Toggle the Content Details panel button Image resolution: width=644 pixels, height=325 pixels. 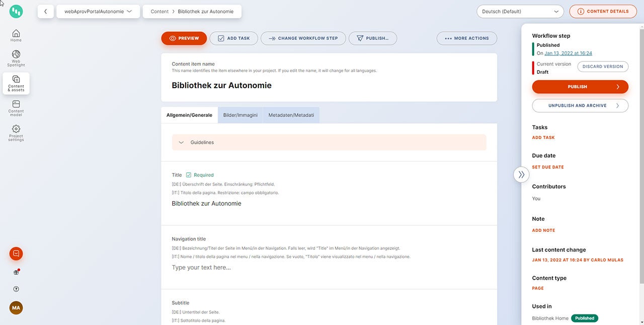(603, 12)
